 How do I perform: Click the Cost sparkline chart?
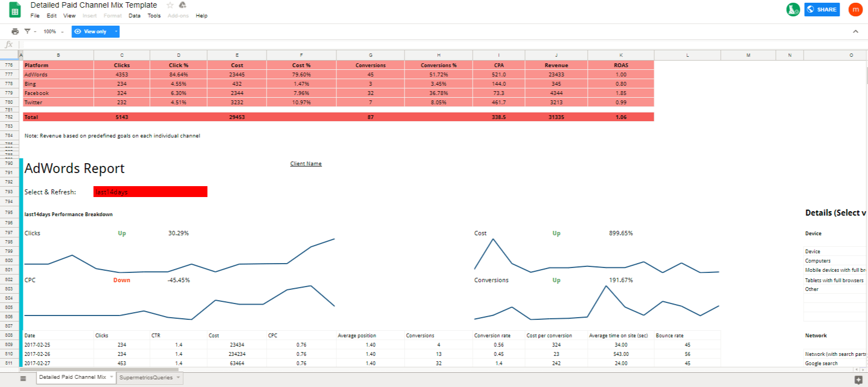pyautogui.click(x=596, y=255)
